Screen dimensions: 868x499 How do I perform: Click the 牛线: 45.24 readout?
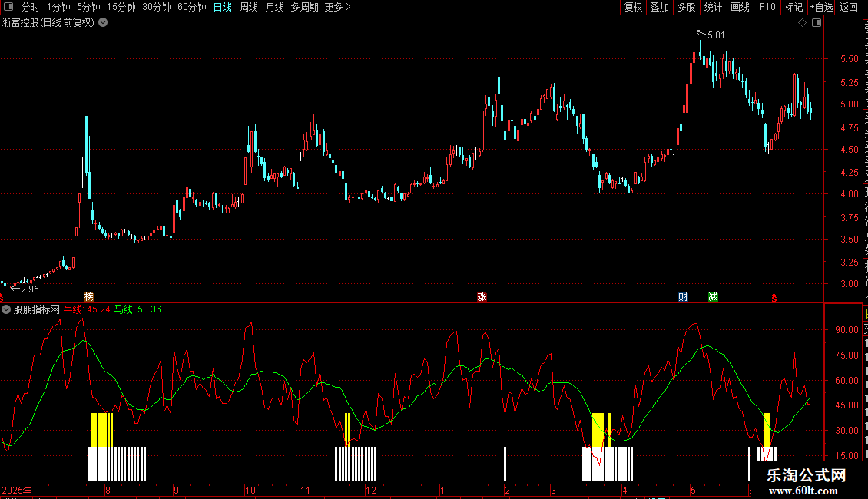87,310
